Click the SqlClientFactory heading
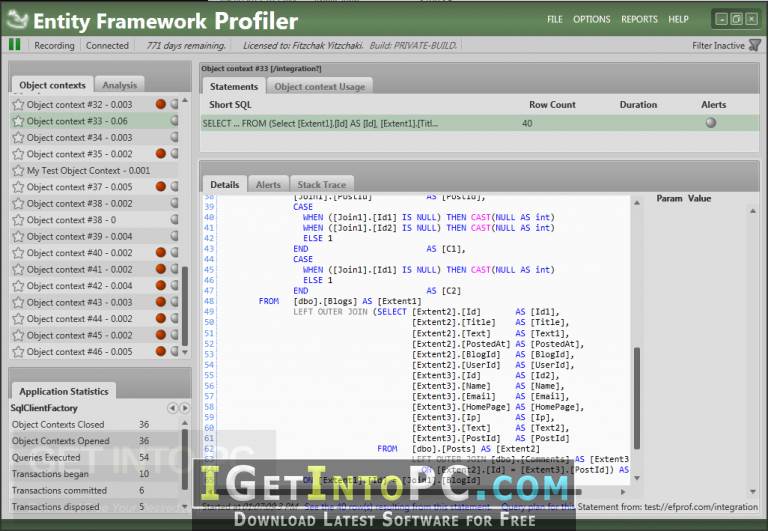The image size is (768, 531). pyautogui.click(x=44, y=408)
